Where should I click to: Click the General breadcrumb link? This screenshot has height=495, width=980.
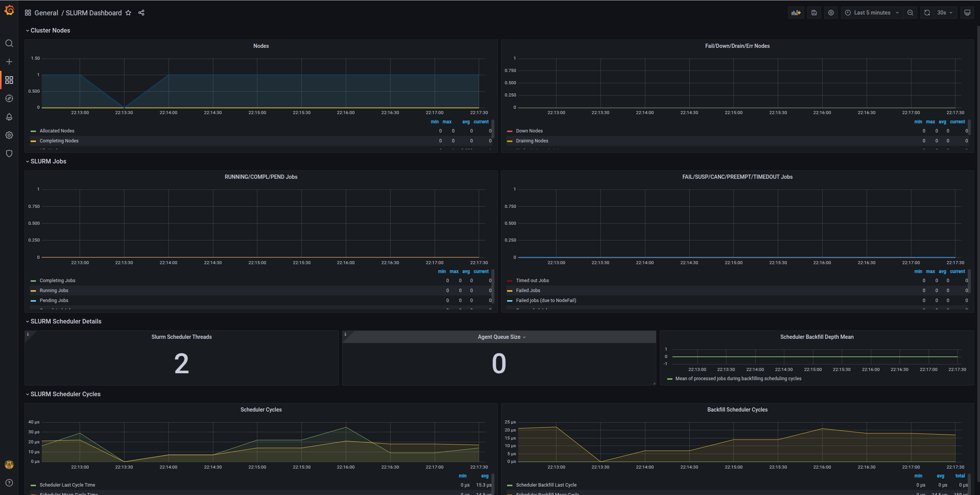pos(46,13)
